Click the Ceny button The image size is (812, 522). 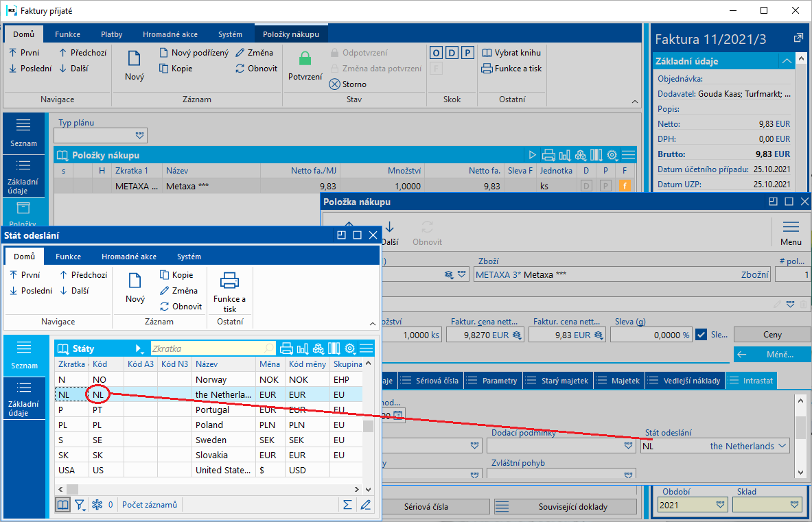pos(772,335)
